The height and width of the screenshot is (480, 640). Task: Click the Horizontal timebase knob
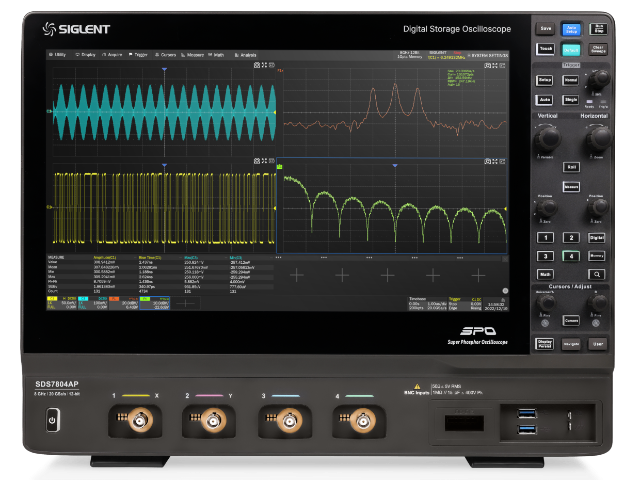[x=599, y=138]
